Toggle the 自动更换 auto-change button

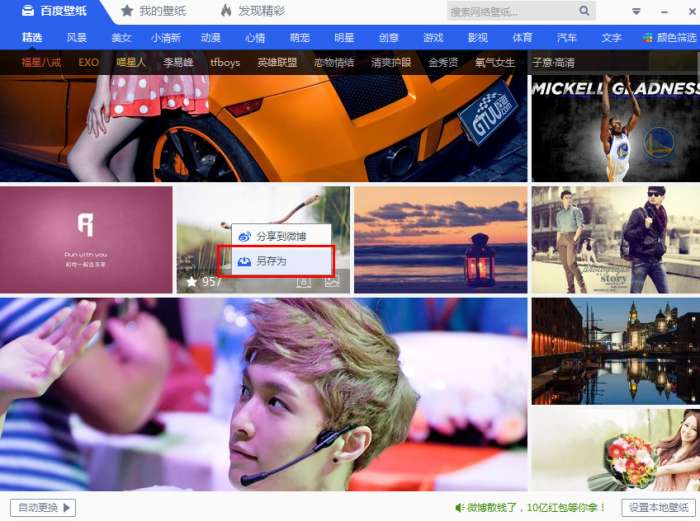[x=43, y=508]
